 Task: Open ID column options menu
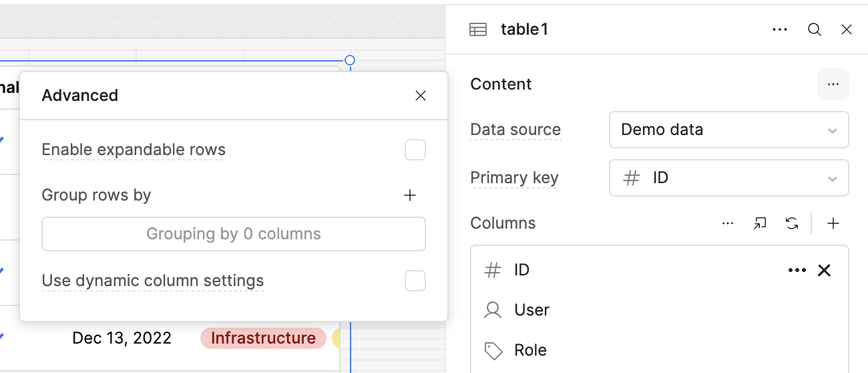797,270
